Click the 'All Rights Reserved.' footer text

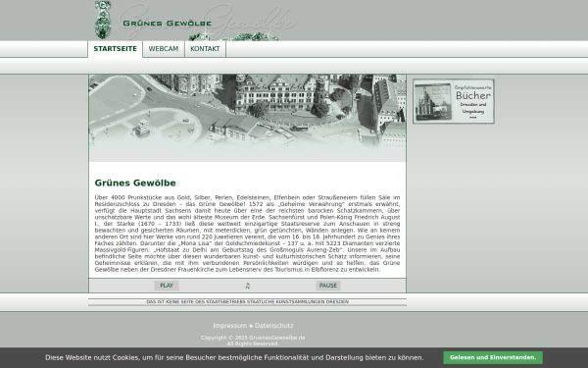coord(253,343)
